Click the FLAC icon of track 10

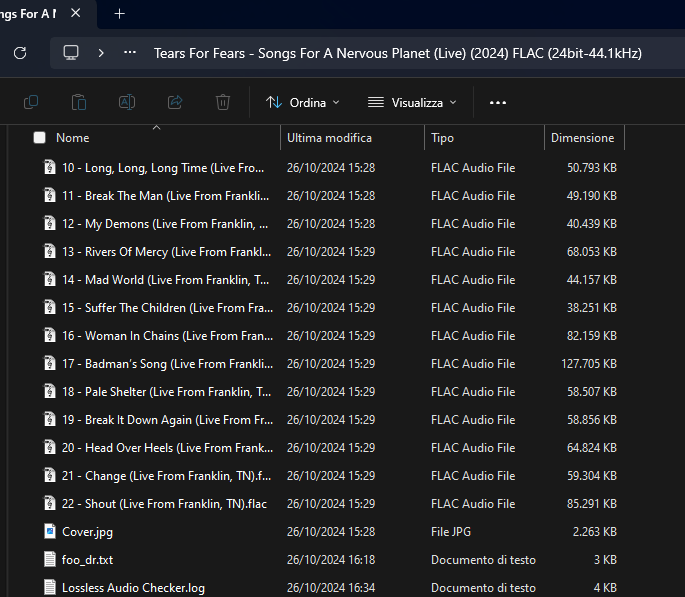click(50, 167)
